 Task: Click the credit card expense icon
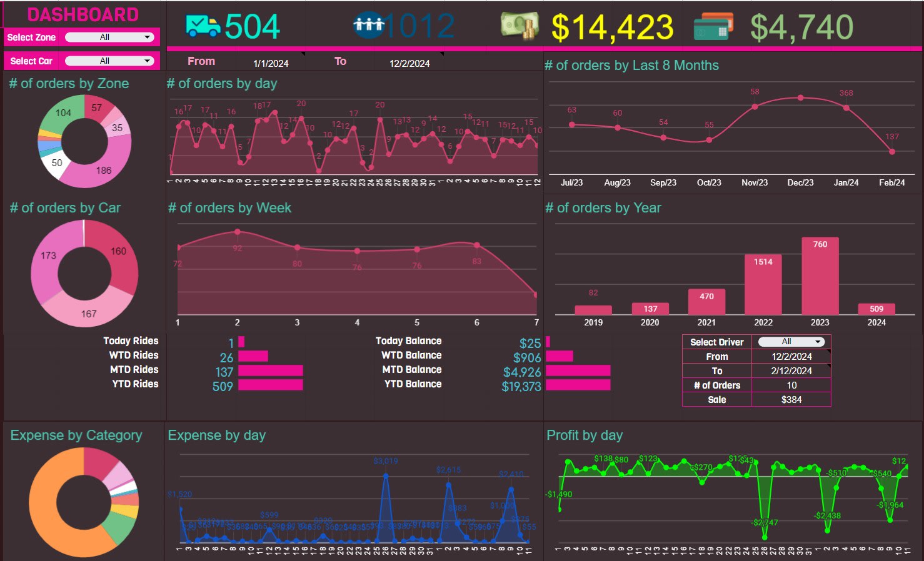tap(713, 27)
